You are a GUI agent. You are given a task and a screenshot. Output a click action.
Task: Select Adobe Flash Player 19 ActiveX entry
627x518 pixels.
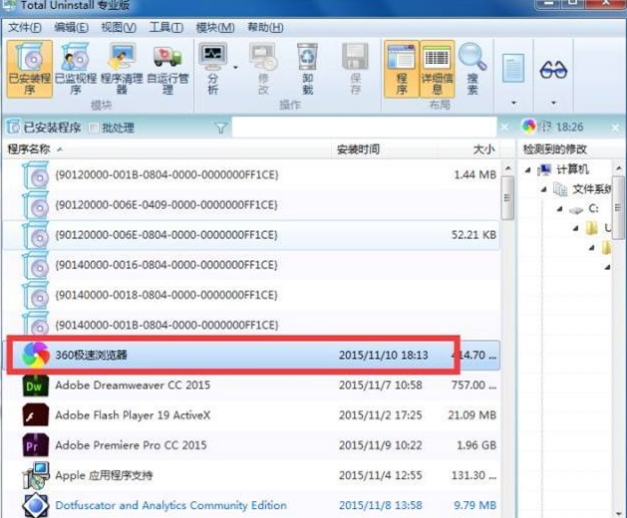point(132,415)
